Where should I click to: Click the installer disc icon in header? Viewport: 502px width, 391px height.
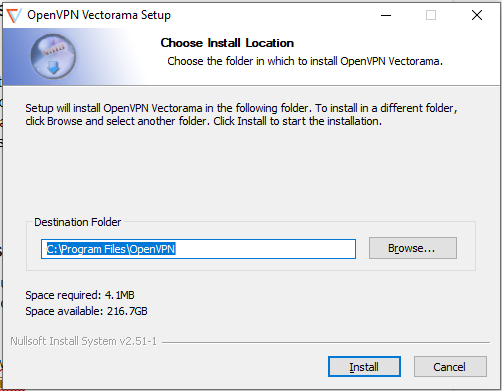[53, 57]
